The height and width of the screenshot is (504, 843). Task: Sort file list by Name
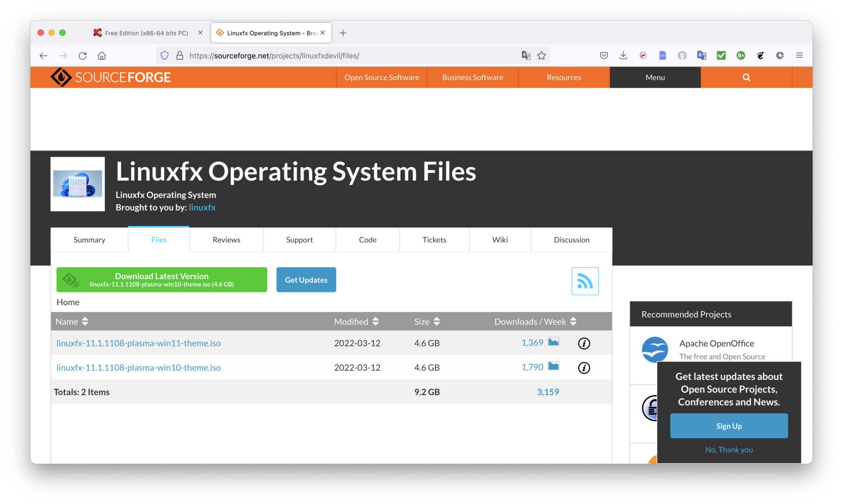click(x=72, y=322)
